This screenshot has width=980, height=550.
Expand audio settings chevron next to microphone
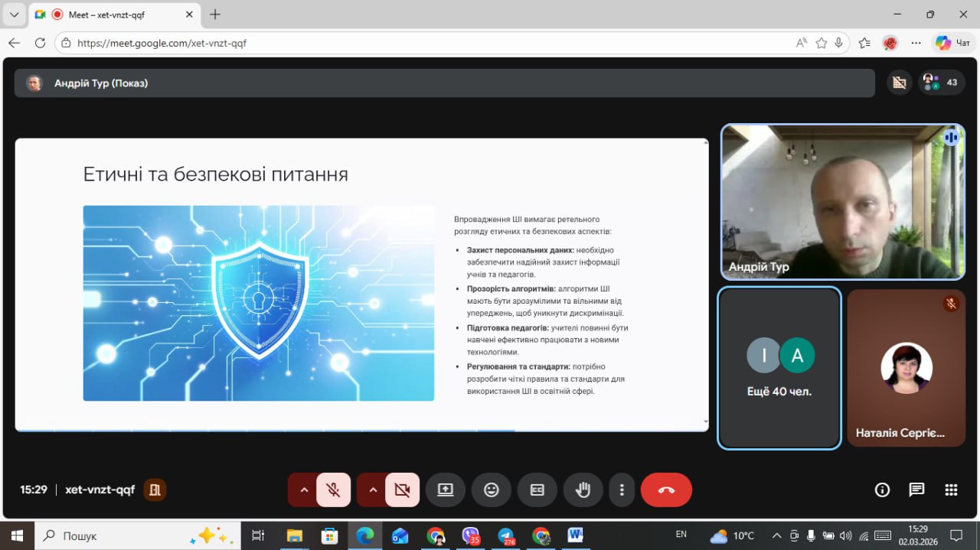click(x=303, y=490)
